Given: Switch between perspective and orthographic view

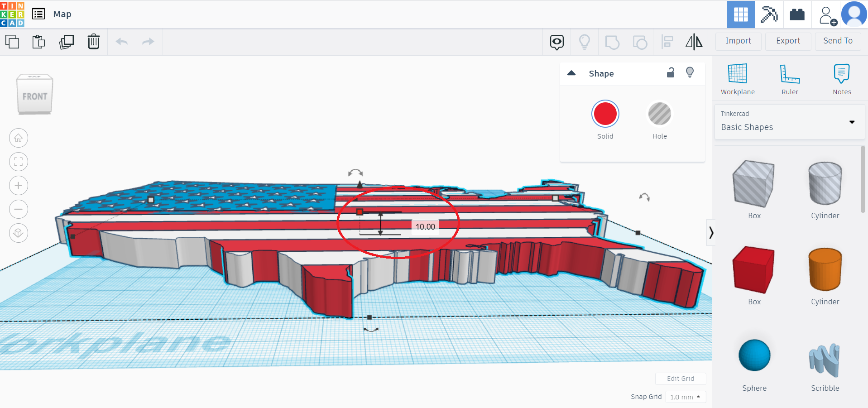Looking at the screenshot, I should click(19, 233).
